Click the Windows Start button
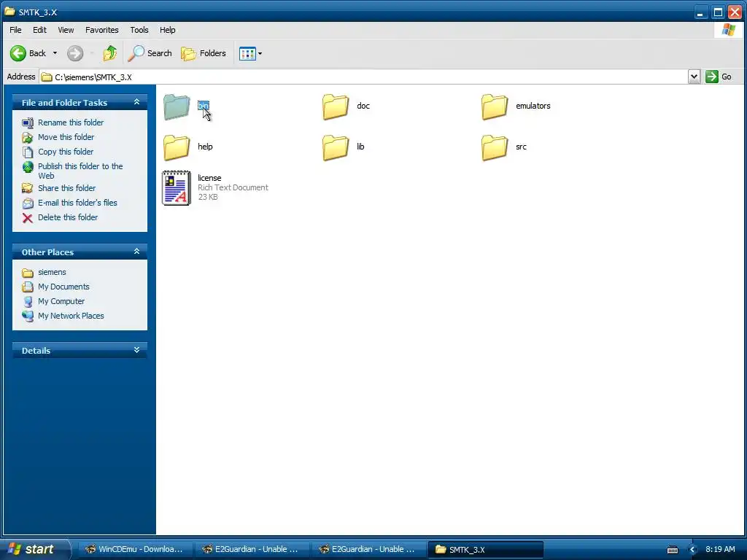 point(35,549)
